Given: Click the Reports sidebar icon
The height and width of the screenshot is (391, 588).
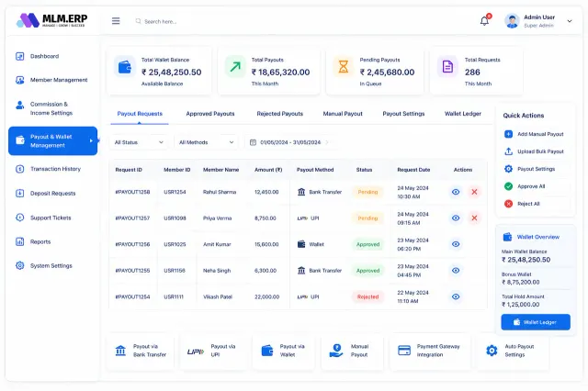Looking at the screenshot, I should click(20, 241).
